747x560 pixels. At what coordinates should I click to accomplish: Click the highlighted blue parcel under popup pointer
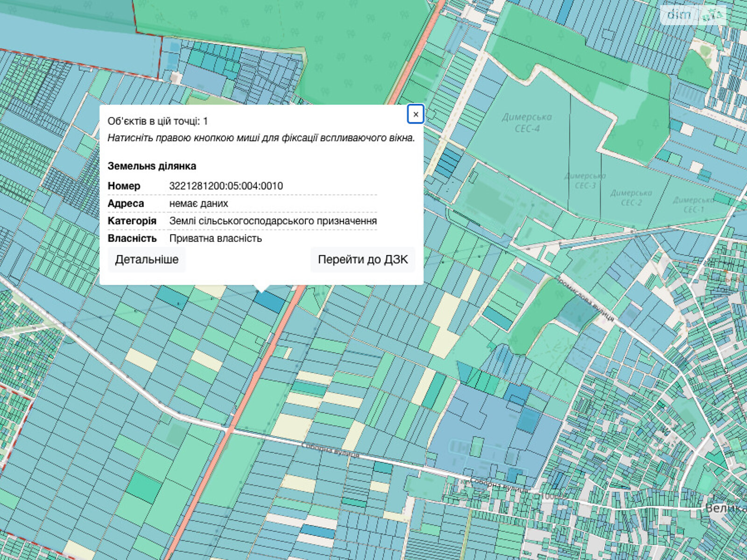(269, 301)
